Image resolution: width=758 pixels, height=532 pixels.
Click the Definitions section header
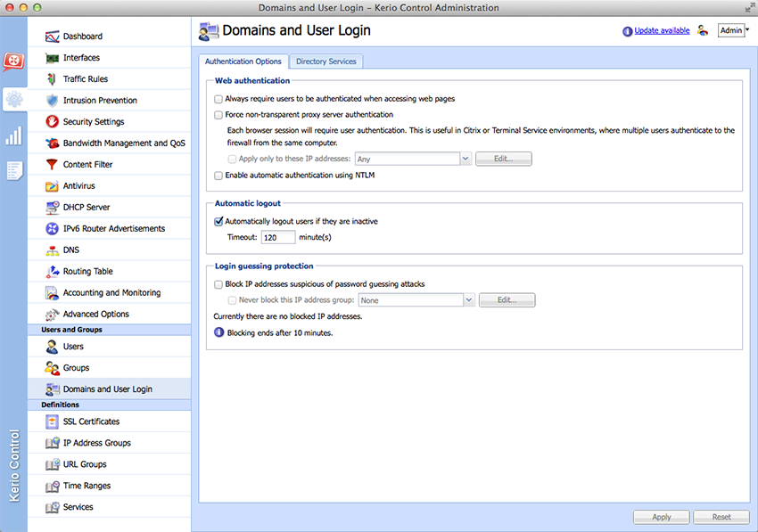[x=110, y=405]
